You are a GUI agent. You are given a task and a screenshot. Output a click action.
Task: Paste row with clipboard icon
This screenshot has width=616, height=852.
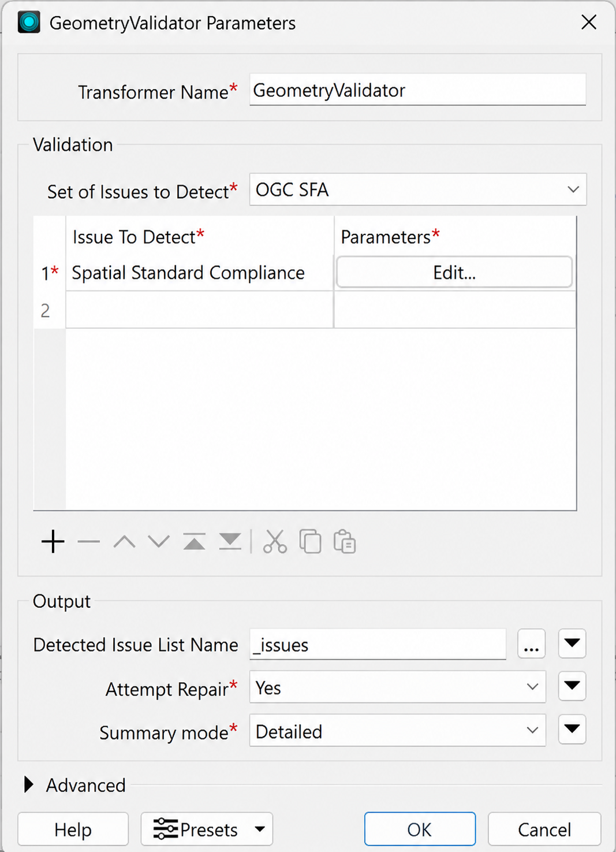(345, 542)
